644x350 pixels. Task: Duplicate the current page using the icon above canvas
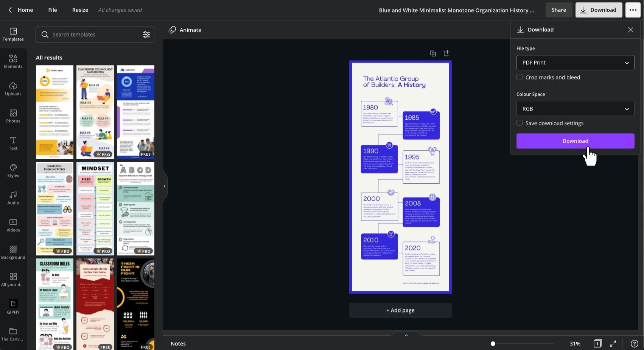tap(432, 53)
